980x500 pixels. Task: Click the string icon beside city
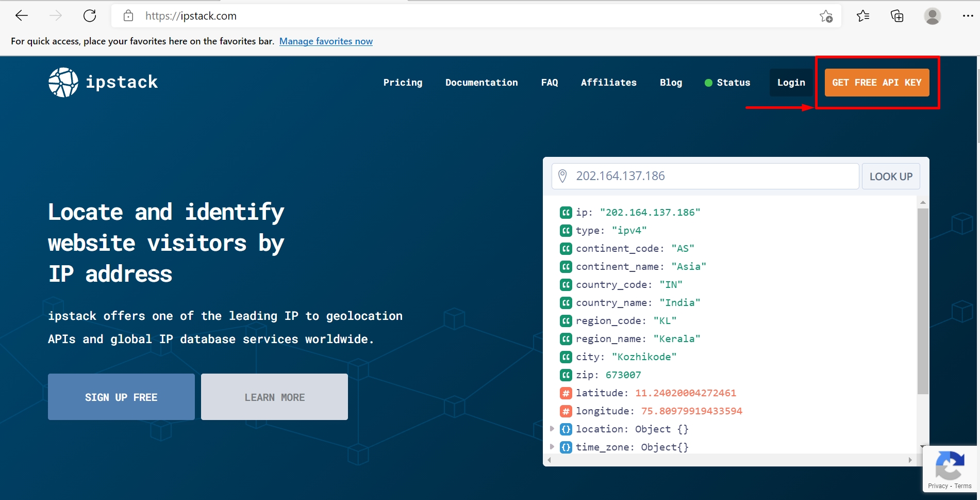(566, 357)
